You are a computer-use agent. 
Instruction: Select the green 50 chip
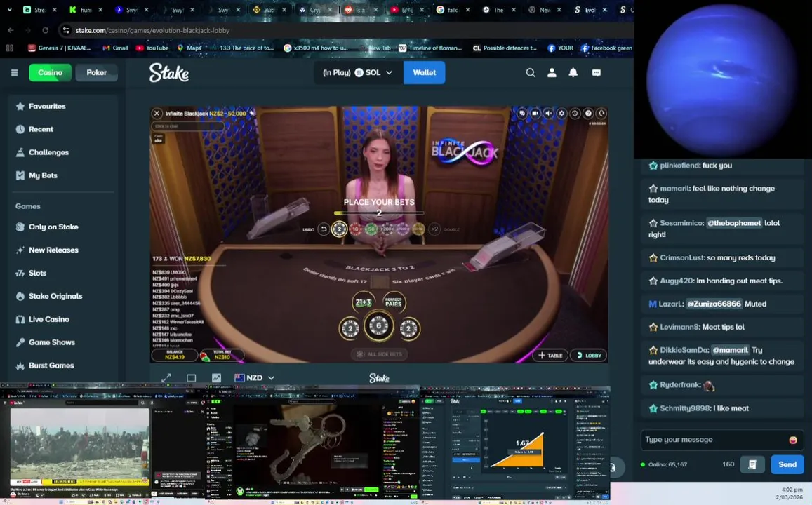coord(371,229)
